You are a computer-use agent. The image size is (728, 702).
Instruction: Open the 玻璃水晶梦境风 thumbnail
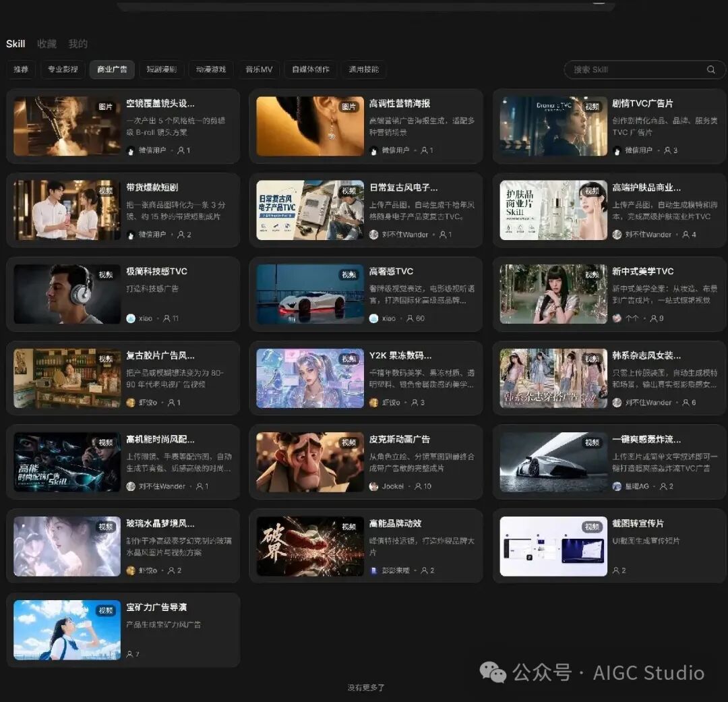pos(67,546)
